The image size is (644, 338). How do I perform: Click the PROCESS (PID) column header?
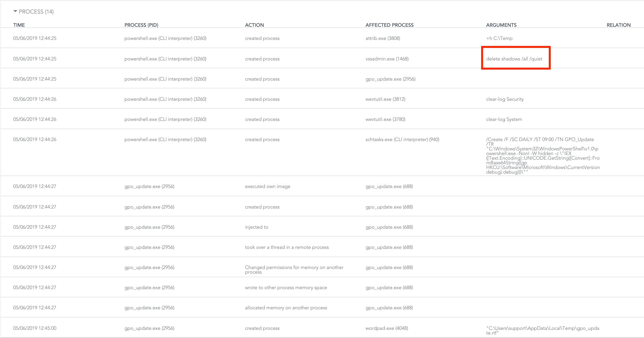pyautogui.click(x=141, y=25)
